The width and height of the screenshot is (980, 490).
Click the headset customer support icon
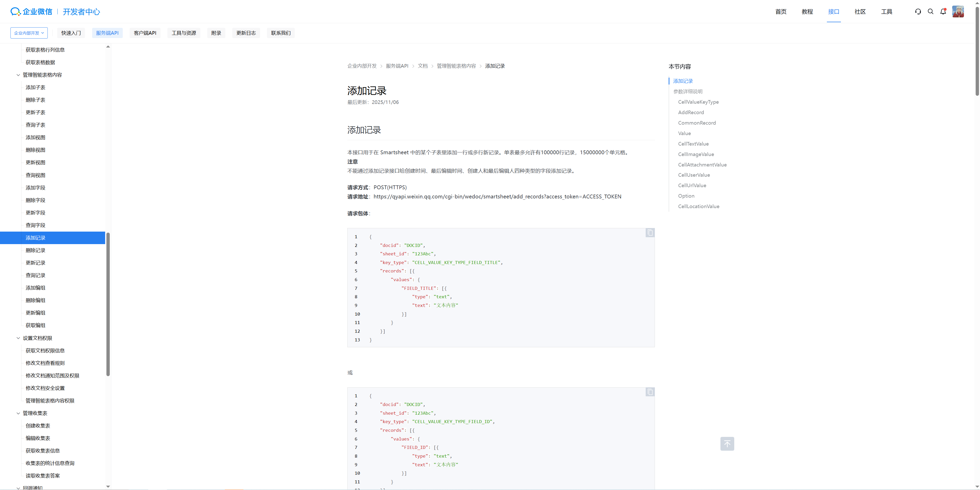pyautogui.click(x=918, y=11)
